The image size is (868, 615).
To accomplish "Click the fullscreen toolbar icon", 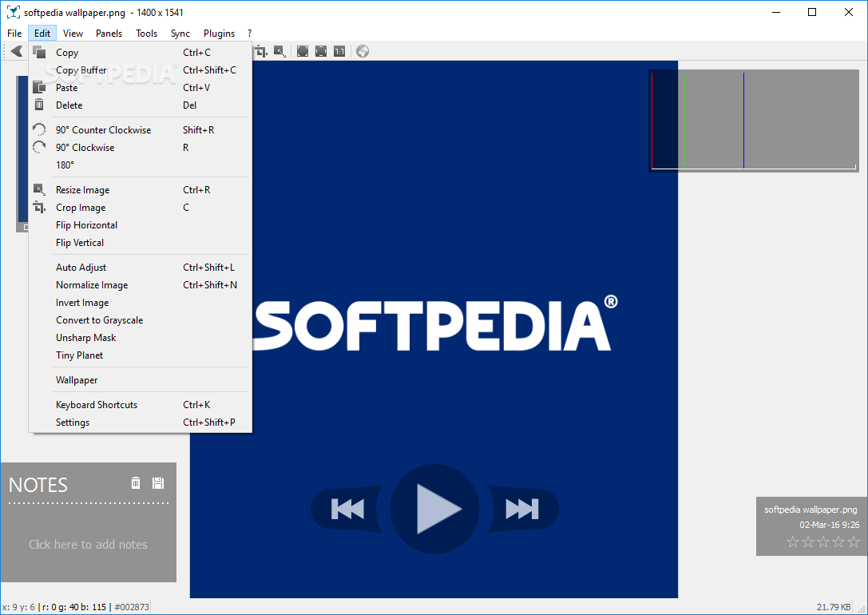I will pyautogui.click(x=303, y=51).
